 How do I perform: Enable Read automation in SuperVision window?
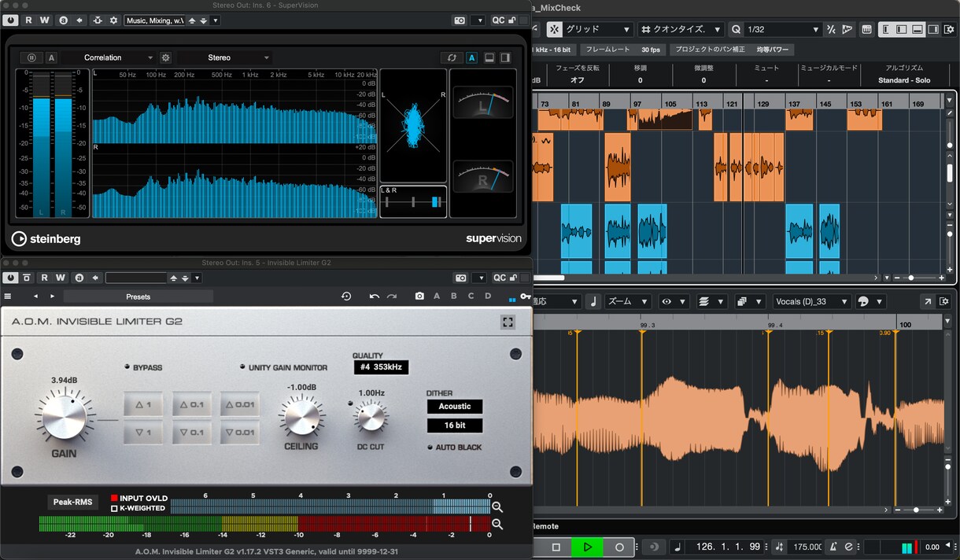point(29,20)
